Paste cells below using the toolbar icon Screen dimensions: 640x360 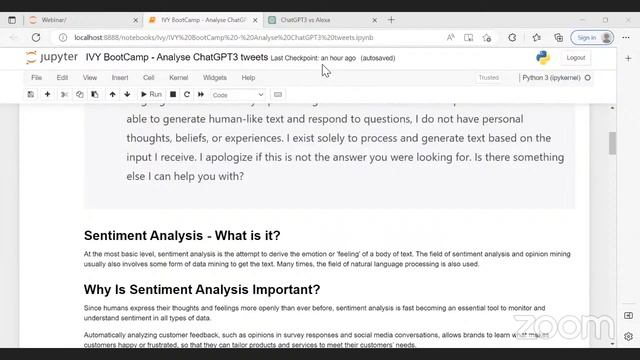95,94
